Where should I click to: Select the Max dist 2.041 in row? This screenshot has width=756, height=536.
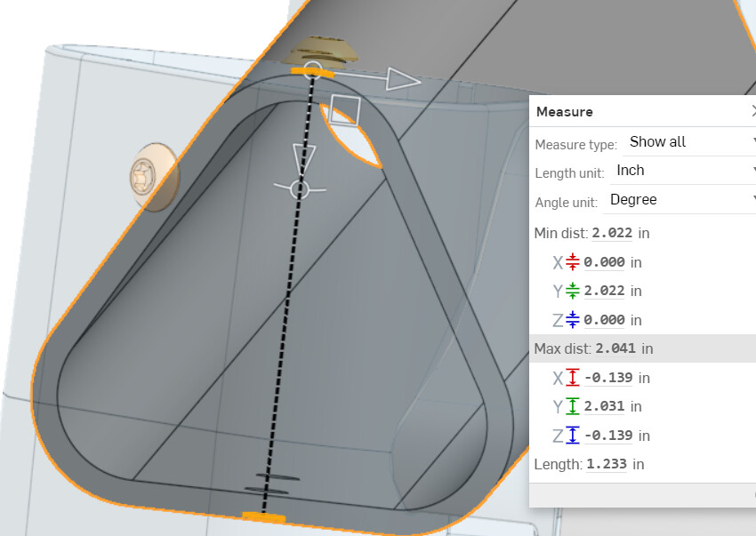(x=642, y=348)
